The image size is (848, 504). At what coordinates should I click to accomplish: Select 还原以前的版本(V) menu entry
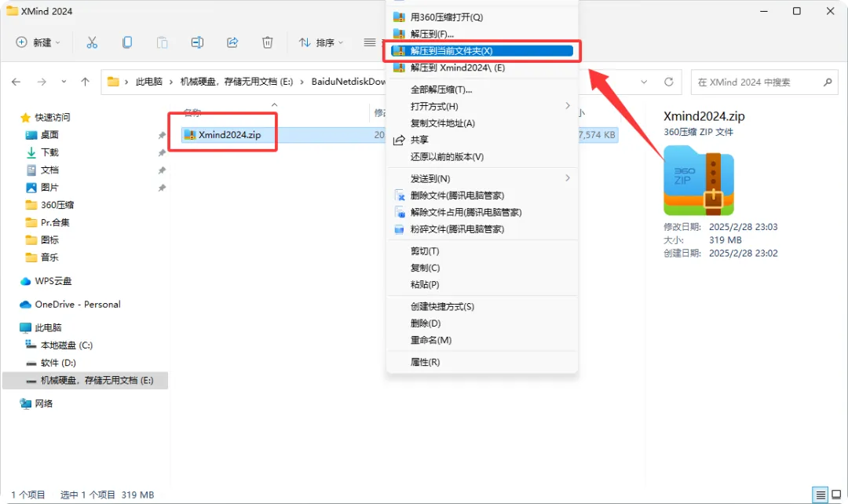(482, 156)
